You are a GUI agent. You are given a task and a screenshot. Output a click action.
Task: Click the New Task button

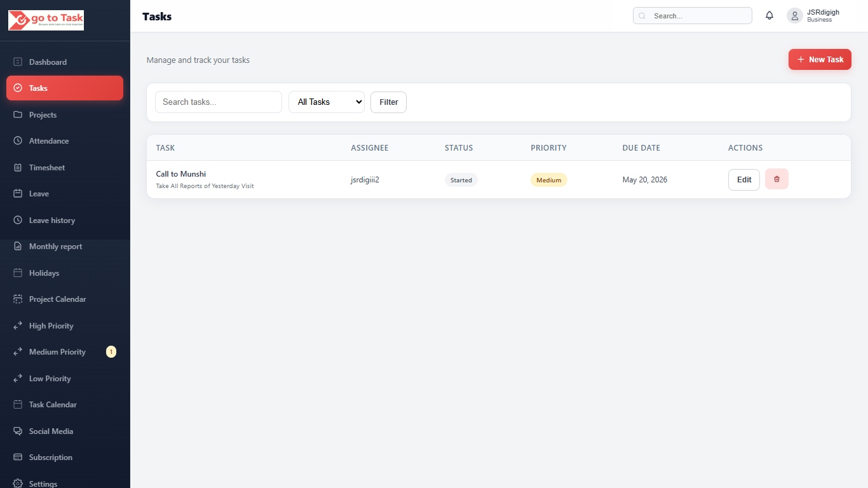click(x=820, y=59)
